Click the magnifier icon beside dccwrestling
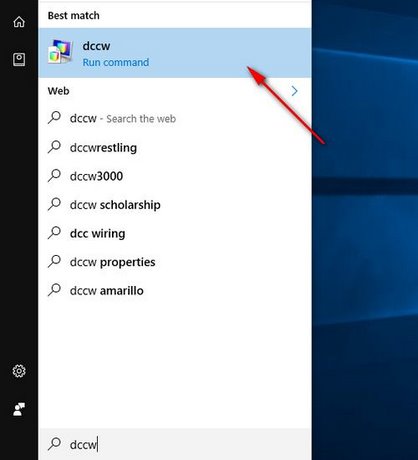 click(54, 147)
